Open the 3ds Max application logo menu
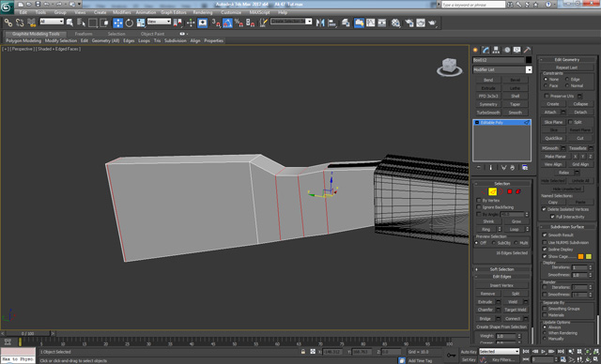601x364 pixels. point(7,7)
